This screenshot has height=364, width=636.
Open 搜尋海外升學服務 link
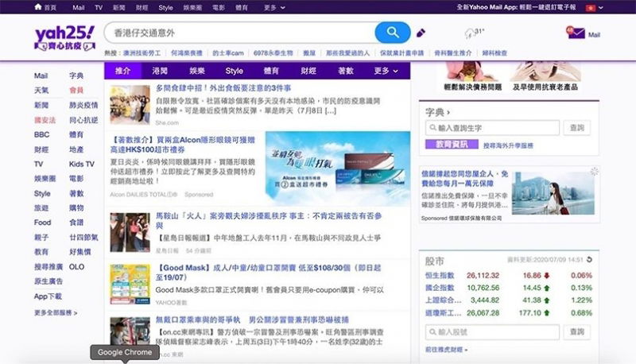(x=508, y=145)
